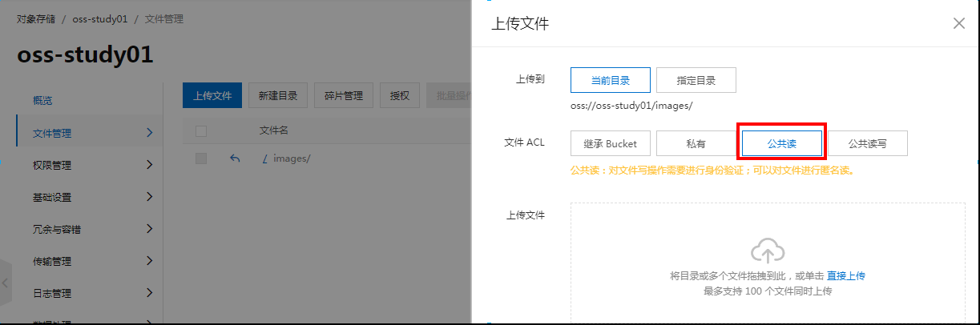This screenshot has height=325, width=980.
Task: Click 对象存储 in the breadcrumb
Action: (35, 19)
